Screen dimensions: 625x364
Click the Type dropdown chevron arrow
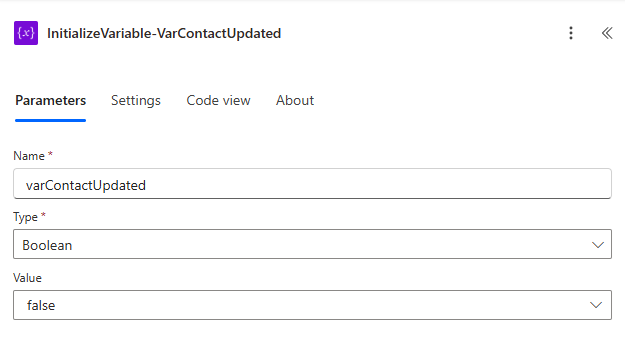(597, 245)
